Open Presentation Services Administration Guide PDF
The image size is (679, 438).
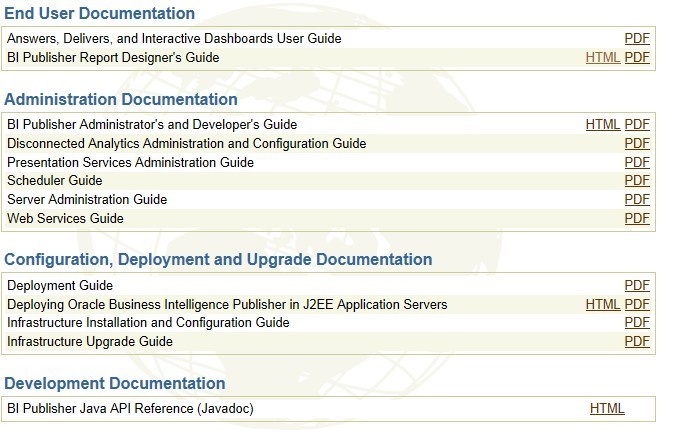[x=637, y=162]
